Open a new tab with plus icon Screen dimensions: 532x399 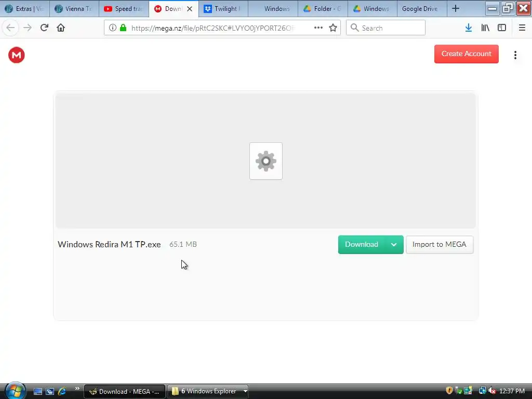(x=456, y=9)
